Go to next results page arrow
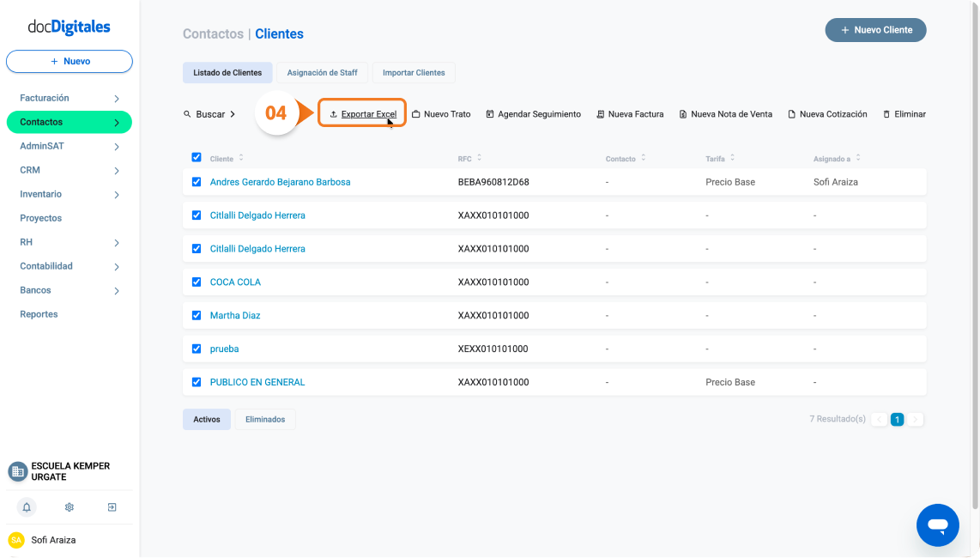The image size is (980, 558). pyautogui.click(x=916, y=420)
